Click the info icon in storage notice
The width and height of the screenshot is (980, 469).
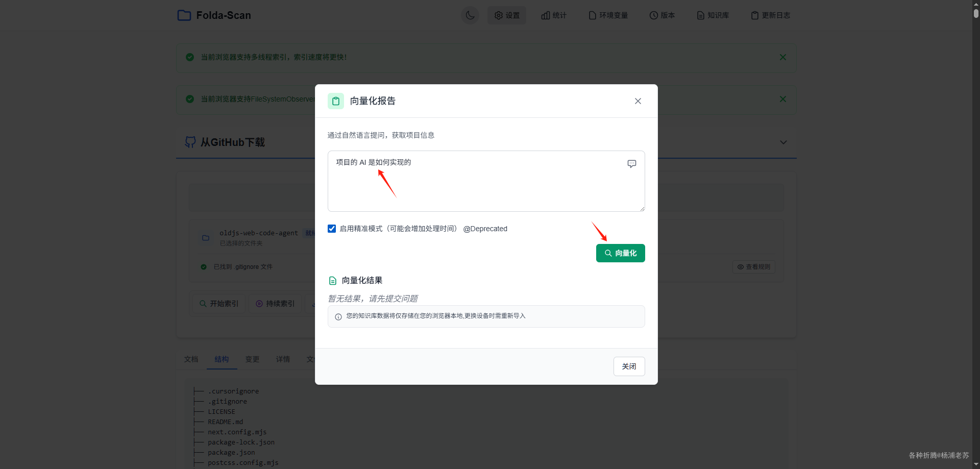(x=338, y=317)
